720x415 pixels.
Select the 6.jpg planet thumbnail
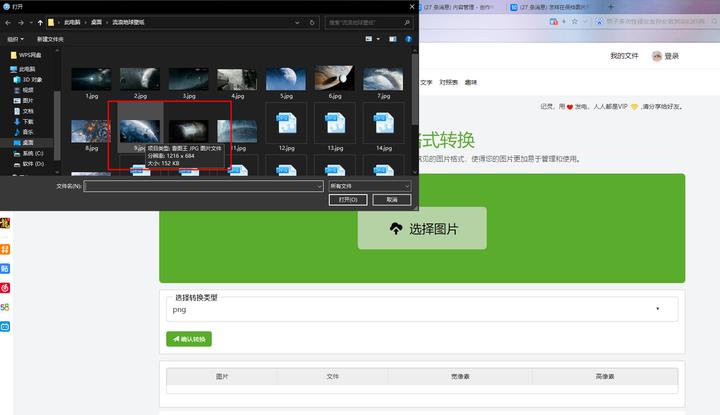(335, 78)
